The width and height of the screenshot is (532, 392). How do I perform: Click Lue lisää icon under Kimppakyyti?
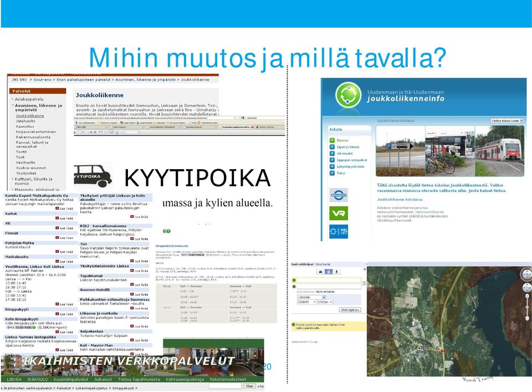coord(57,314)
